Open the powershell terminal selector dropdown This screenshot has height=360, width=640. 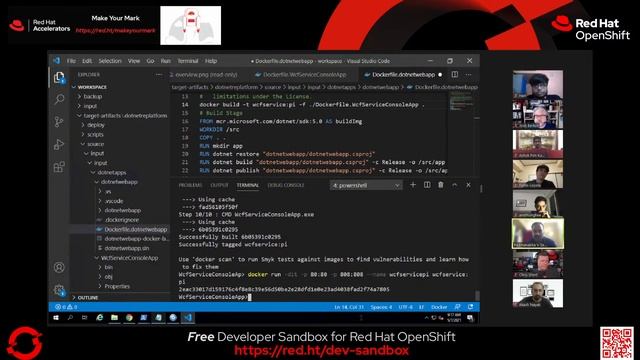[366, 185]
